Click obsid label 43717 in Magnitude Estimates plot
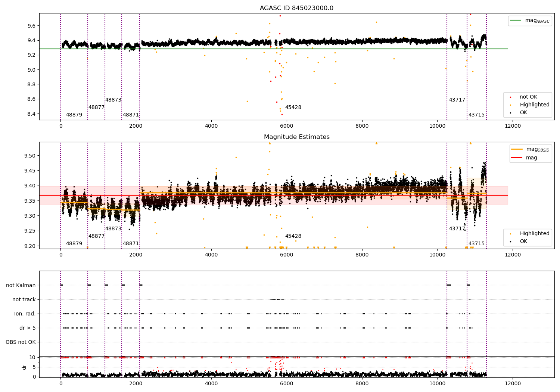The height and width of the screenshot is (392, 560). tap(457, 229)
